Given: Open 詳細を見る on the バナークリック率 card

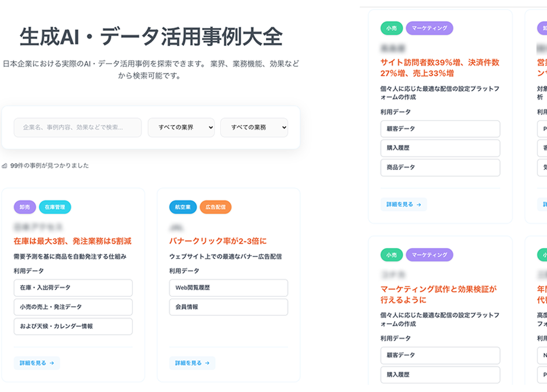Looking at the screenshot, I should click(192, 363).
